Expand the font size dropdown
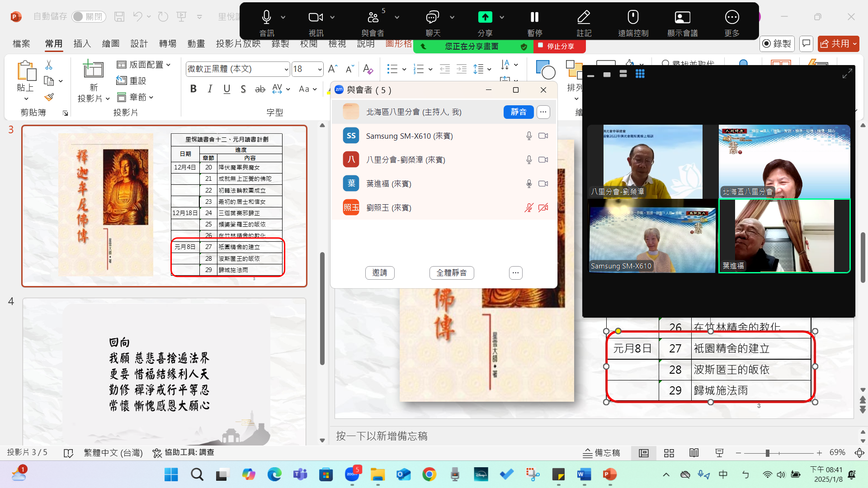 (320, 69)
